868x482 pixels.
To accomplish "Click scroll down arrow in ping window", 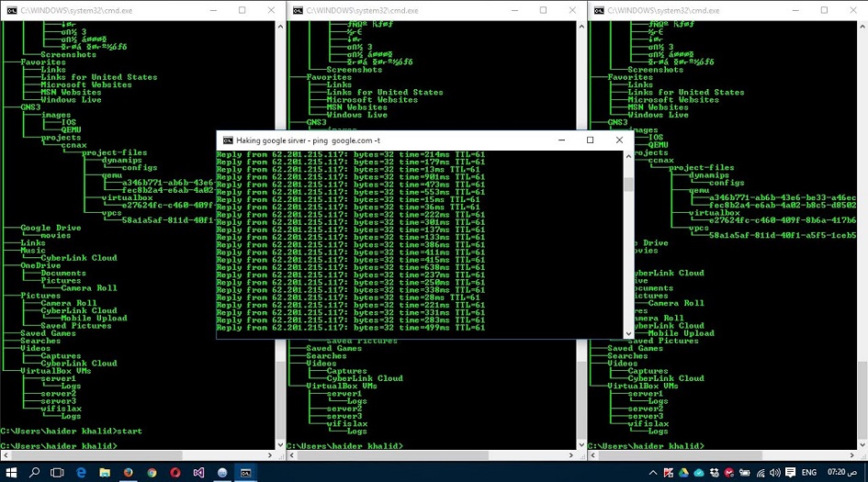I will click(x=629, y=334).
